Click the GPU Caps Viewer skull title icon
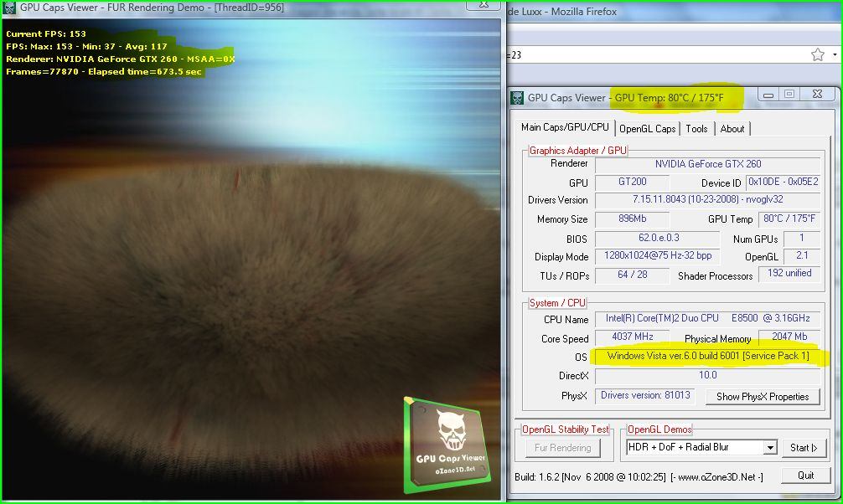 pos(517,98)
